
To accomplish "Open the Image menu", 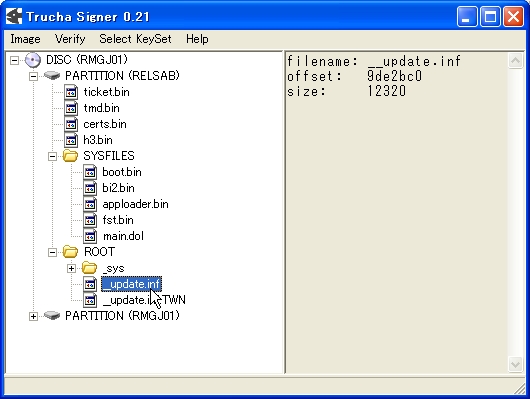I will tap(25, 39).
